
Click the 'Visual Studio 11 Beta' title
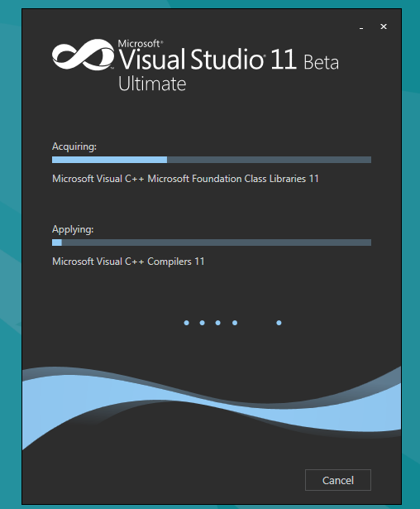pos(229,59)
